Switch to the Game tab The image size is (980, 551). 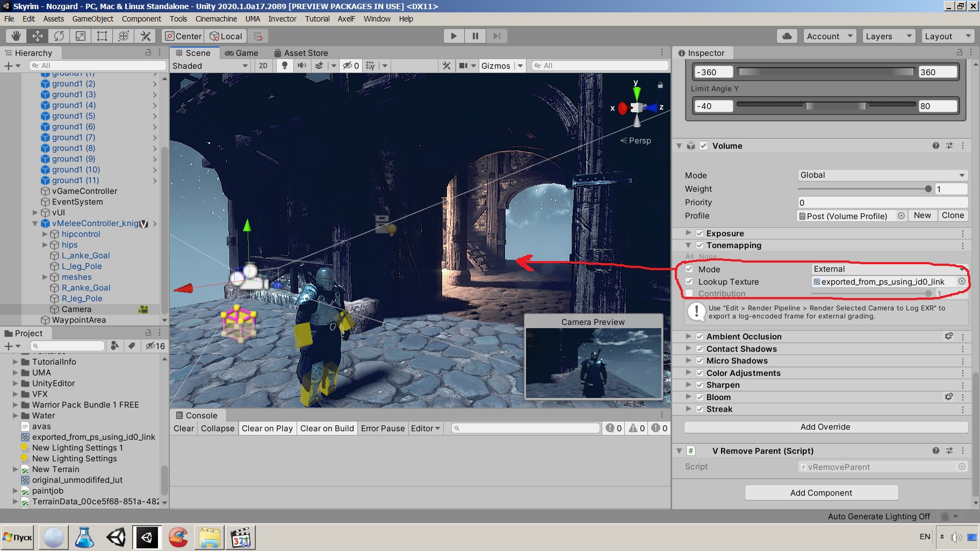[243, 53]
